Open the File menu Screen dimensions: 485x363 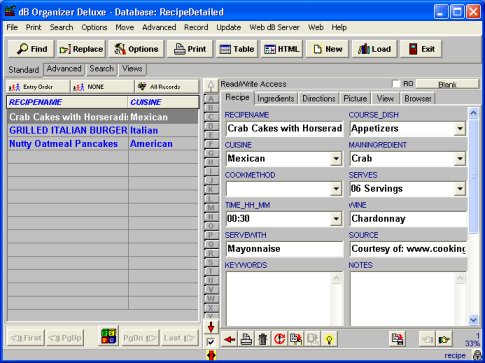[x=12, y=27]
